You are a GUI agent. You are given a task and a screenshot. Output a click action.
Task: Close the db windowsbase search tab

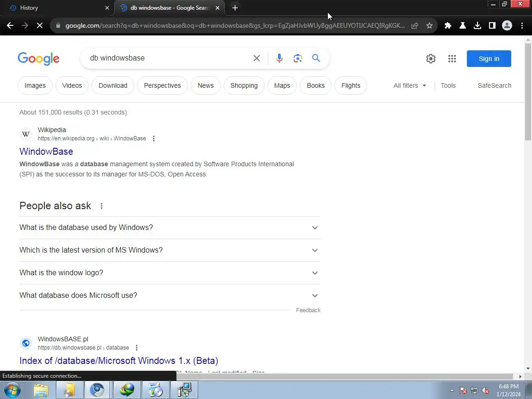218,8
